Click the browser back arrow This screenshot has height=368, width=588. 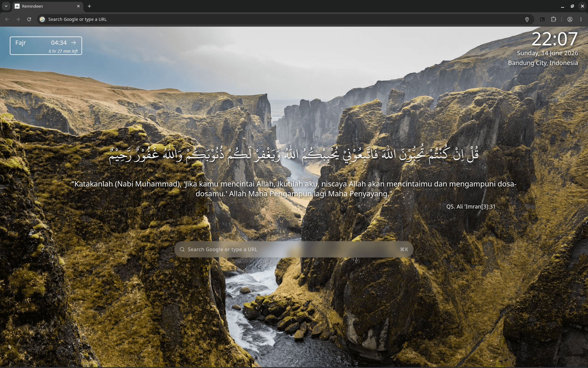click(7, 19)
